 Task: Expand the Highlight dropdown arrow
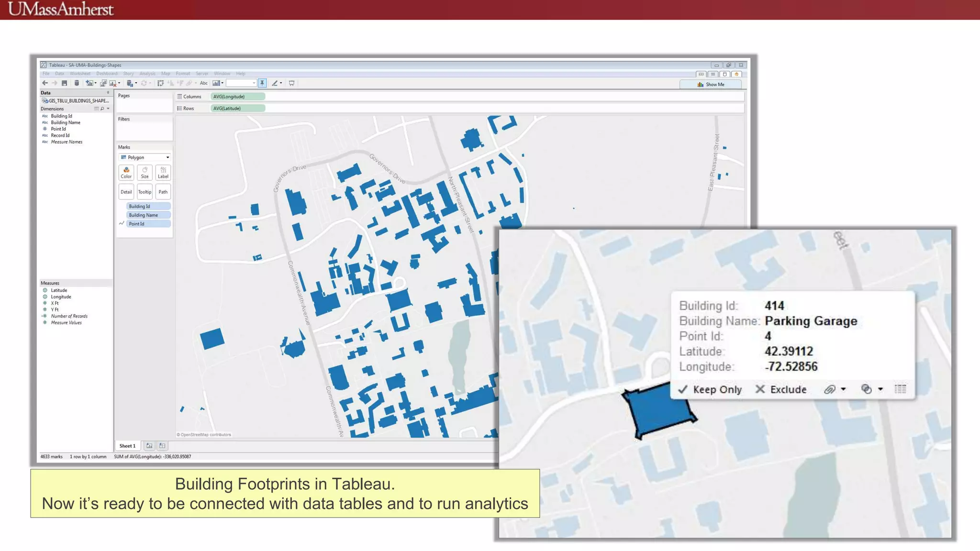pos(281,83)
